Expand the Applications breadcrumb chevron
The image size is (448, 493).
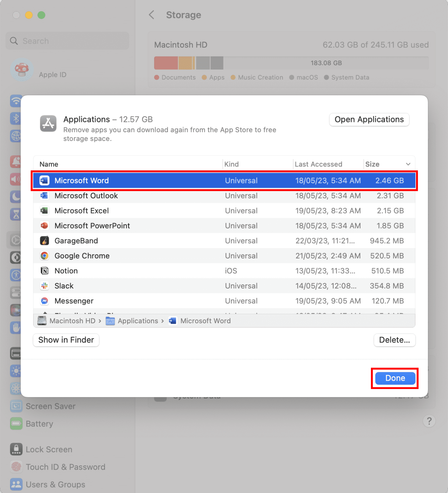point(162,321)
